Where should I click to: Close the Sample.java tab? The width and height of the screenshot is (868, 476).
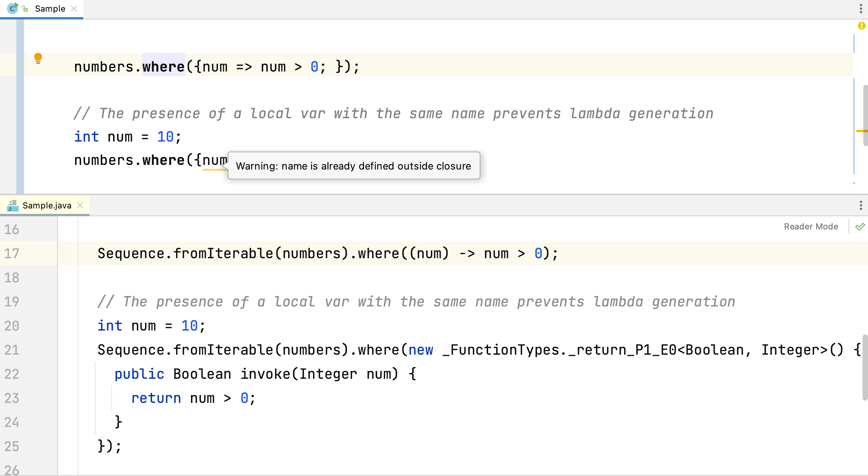point(80,205)
